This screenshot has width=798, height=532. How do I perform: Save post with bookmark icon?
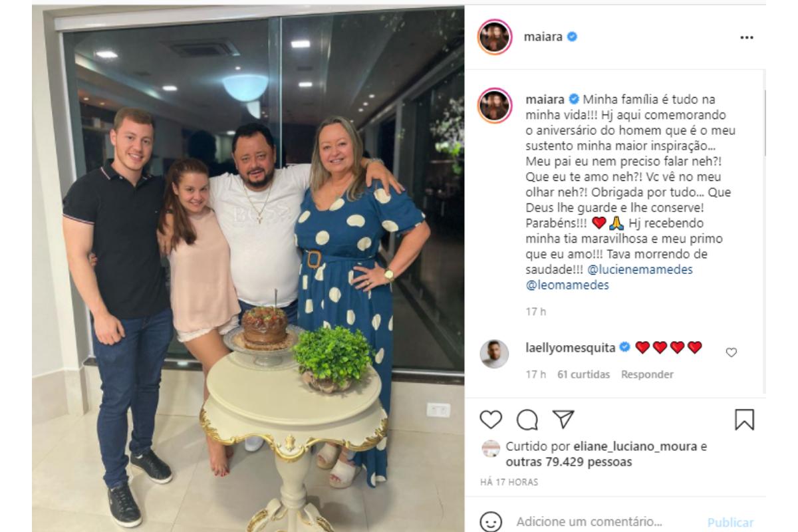click(x=744, y=419)
